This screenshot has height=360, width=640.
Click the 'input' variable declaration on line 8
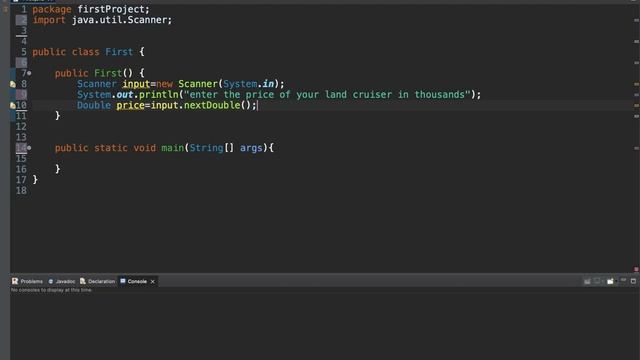(136, 84)
